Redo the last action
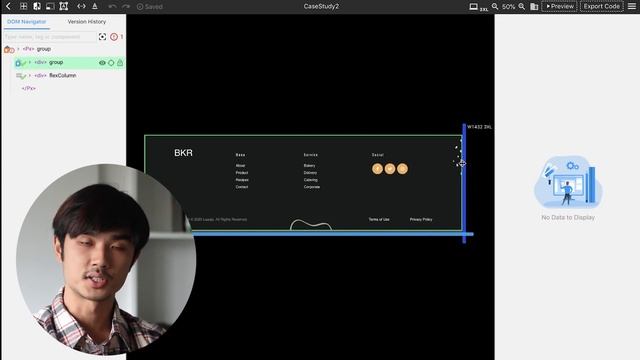Screen dimensions: 640x360 coord(126,7)
